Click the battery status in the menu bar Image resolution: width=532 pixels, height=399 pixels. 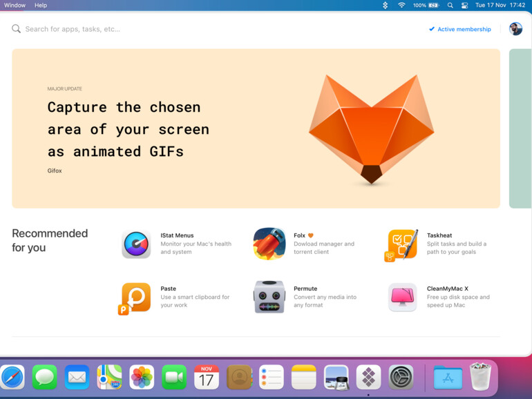(426, 5)
